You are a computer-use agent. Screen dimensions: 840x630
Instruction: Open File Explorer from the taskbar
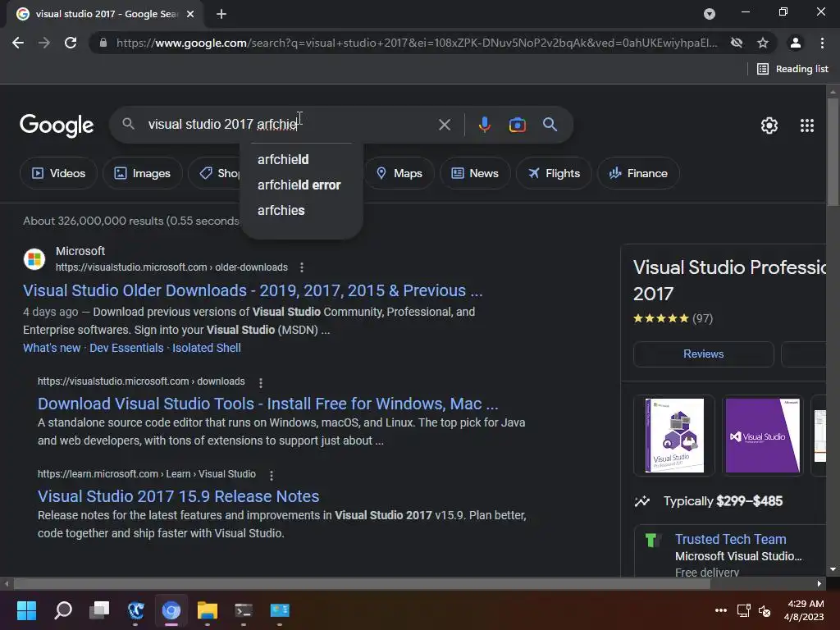point(208,610)
